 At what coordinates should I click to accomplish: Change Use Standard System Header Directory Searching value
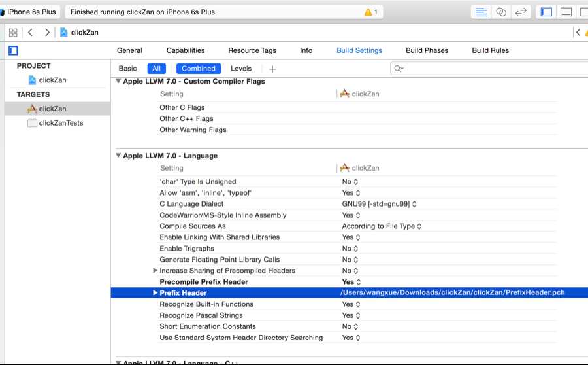tap(351, 338)
